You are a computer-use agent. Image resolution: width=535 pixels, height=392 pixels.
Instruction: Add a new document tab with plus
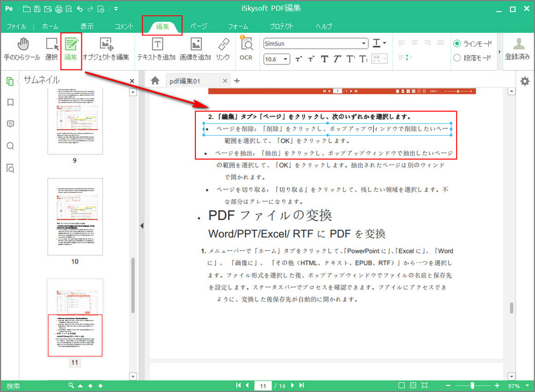237,81
